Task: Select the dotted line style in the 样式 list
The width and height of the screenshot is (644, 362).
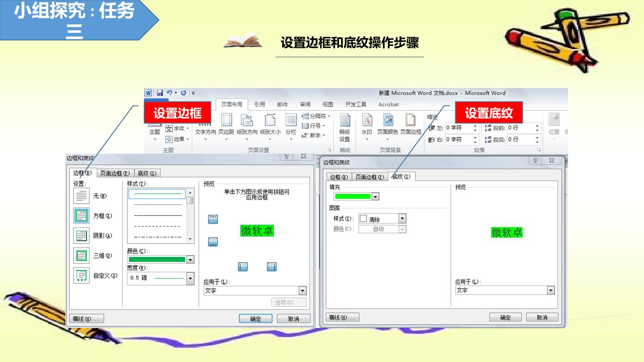Action: [157, 205]
